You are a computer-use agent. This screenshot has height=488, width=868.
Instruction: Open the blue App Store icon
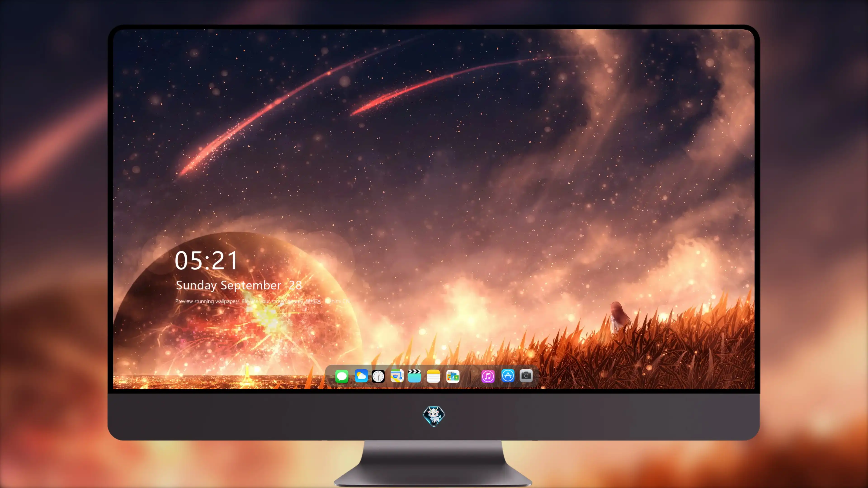pos(507,375)
